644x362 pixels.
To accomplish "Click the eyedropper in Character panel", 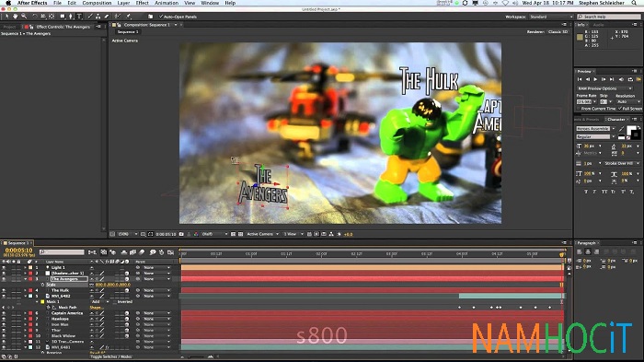I will (621, 129).
